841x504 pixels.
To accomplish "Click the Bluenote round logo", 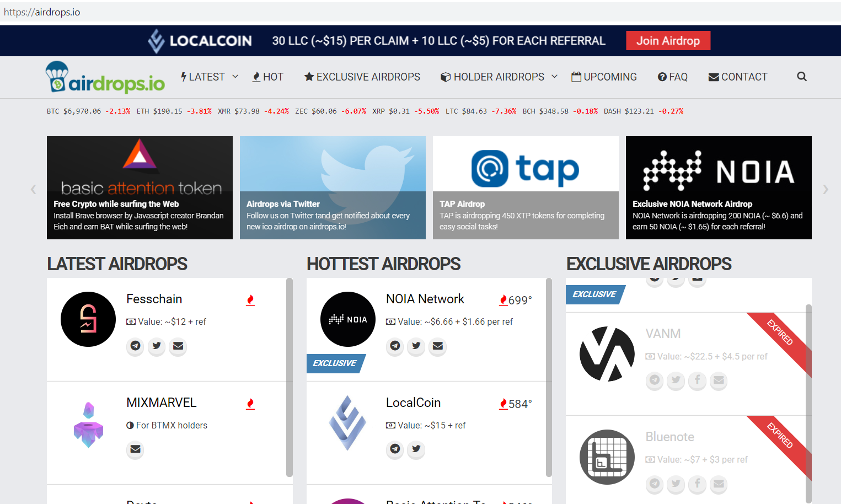I will (607, 457).
